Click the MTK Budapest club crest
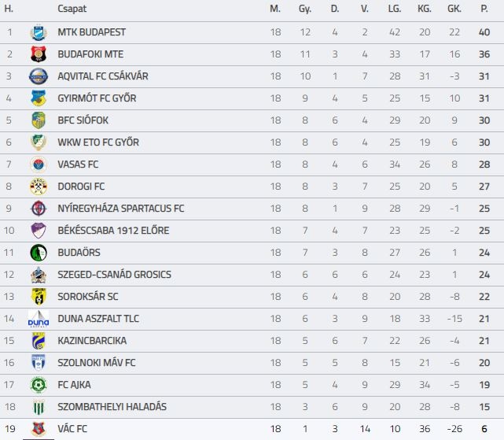 point(39,32)
